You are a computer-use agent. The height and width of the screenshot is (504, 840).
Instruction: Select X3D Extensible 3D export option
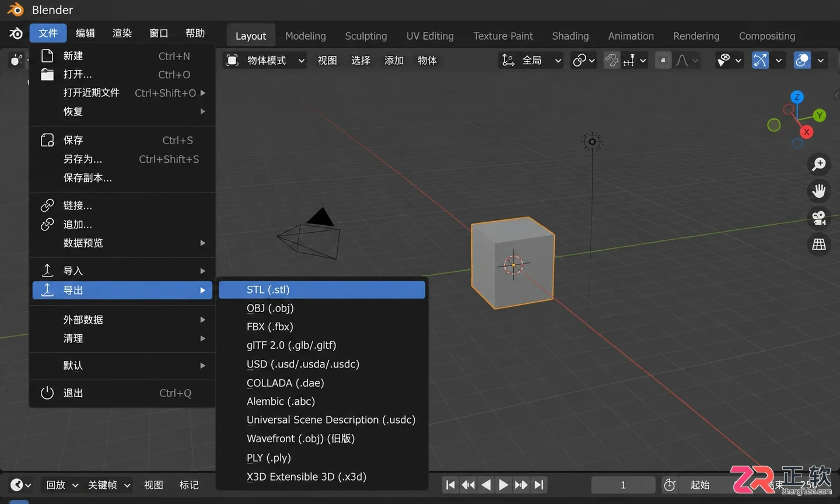coord(322,477)
